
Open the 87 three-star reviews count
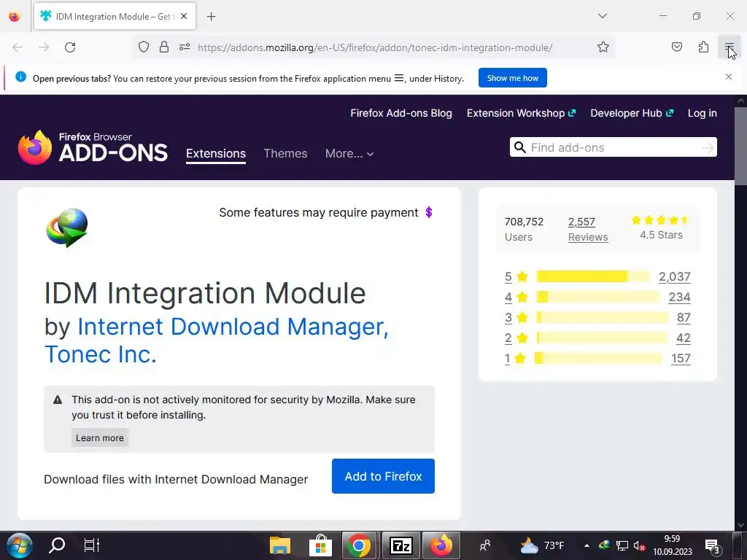(x=684, y=318)
